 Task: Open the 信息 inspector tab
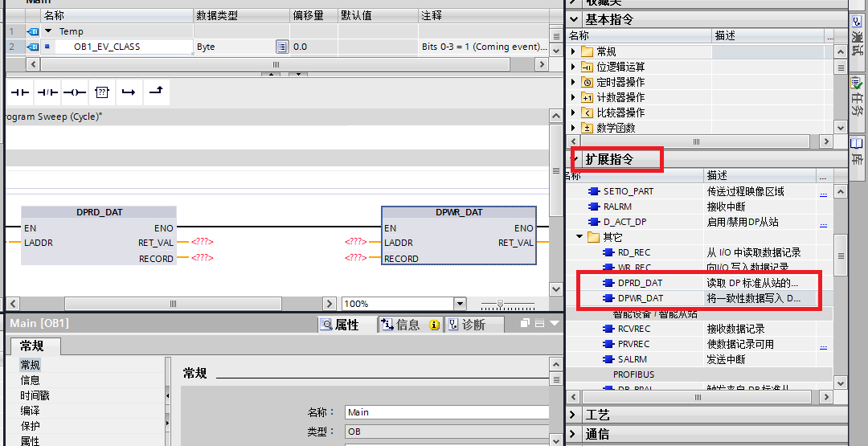(410, 325)
